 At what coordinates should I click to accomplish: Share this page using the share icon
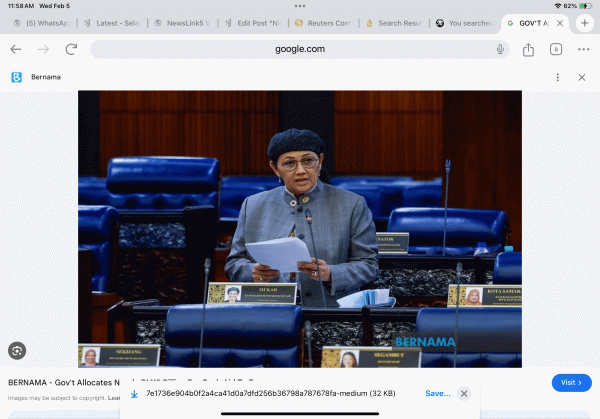pos(528,49)
